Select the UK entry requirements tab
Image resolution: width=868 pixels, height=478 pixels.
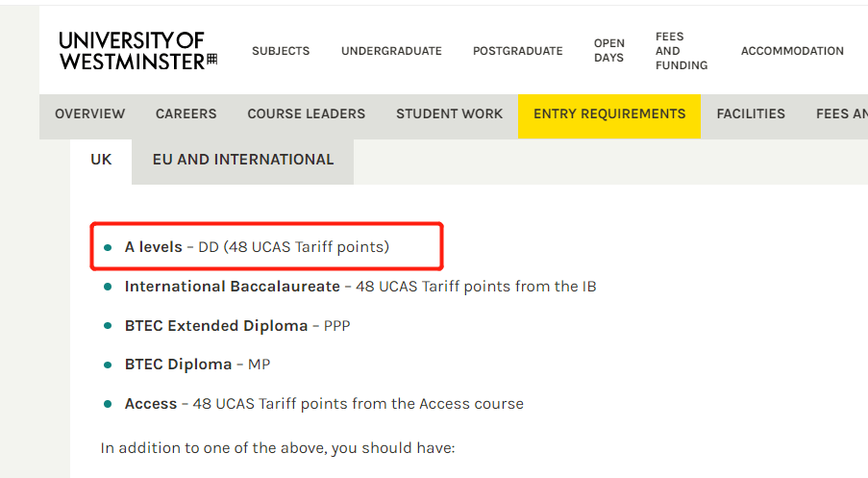pyautogui.click(x=101, y=160)
